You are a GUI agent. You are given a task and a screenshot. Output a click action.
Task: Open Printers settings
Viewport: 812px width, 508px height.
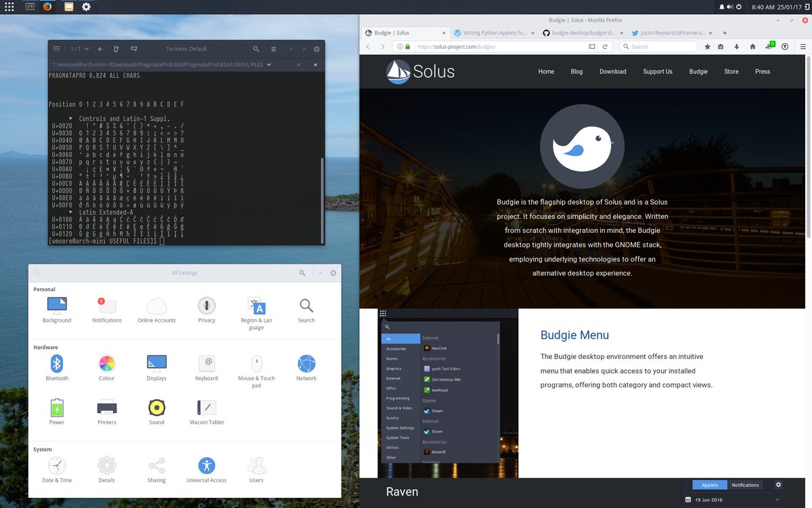(107, 412)
